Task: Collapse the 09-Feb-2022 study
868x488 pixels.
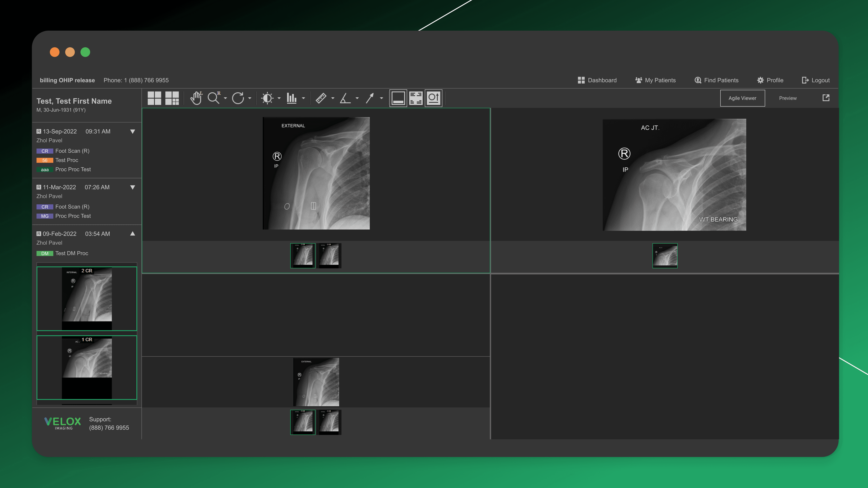Action: (132, 234)
